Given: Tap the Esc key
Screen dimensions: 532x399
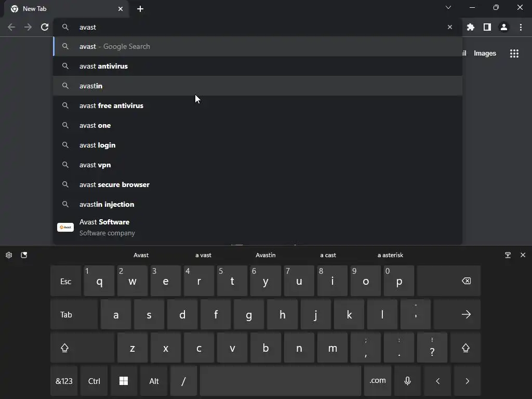Looking at the screenshot, I should (x=66, y=281).
